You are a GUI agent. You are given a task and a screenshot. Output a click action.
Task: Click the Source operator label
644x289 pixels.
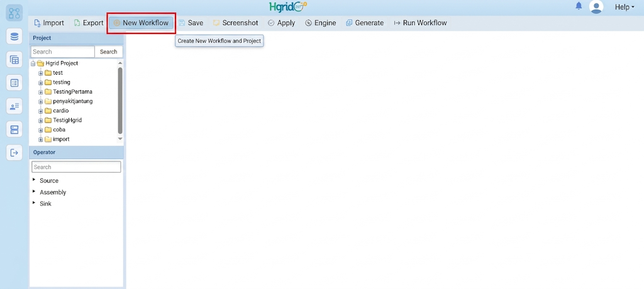(x=49, y=181)
